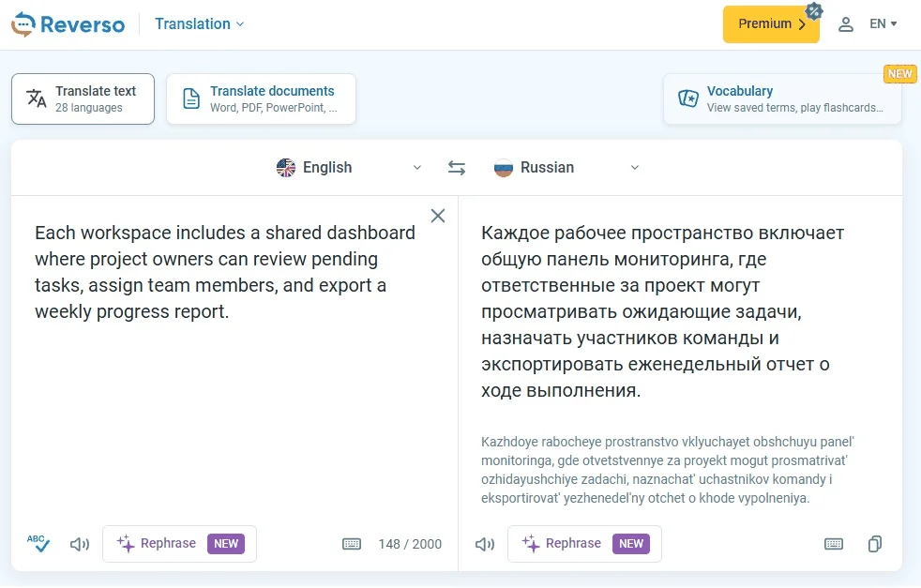Open the user account icon

(x=845, y=24)
